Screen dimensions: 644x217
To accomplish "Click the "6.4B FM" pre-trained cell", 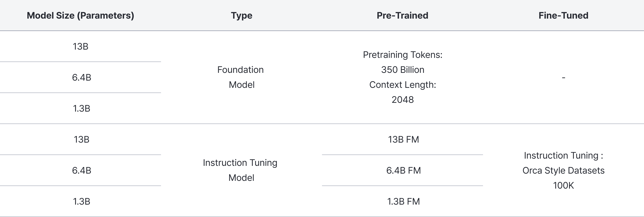I will pos(403,170).
